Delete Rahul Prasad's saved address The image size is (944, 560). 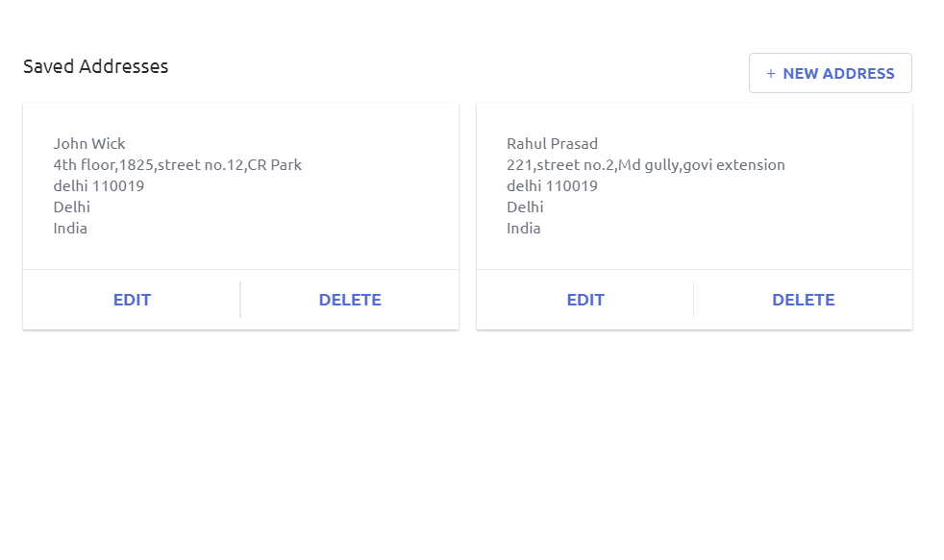(x=803, y=300)
